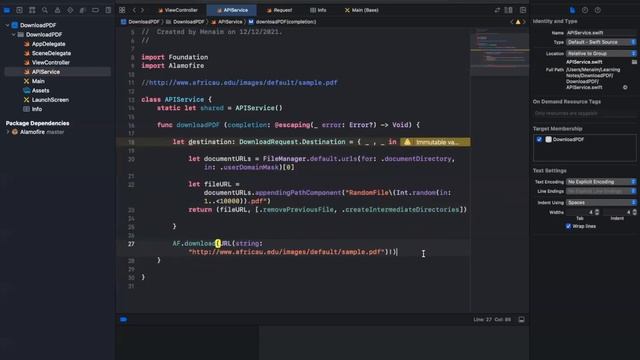
Task: Select SceneDelegate in the navigator
Action: [x=51, y=53]
